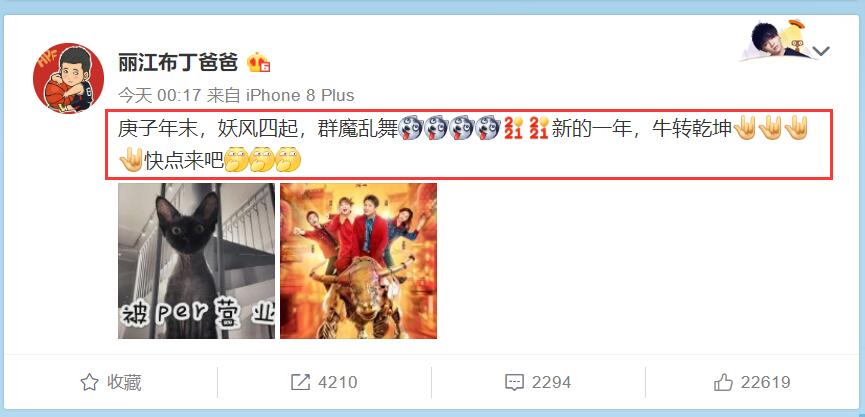Click the rock hand emoji before 快点来吧
865x417 pixels.
(x=131, y=160)
